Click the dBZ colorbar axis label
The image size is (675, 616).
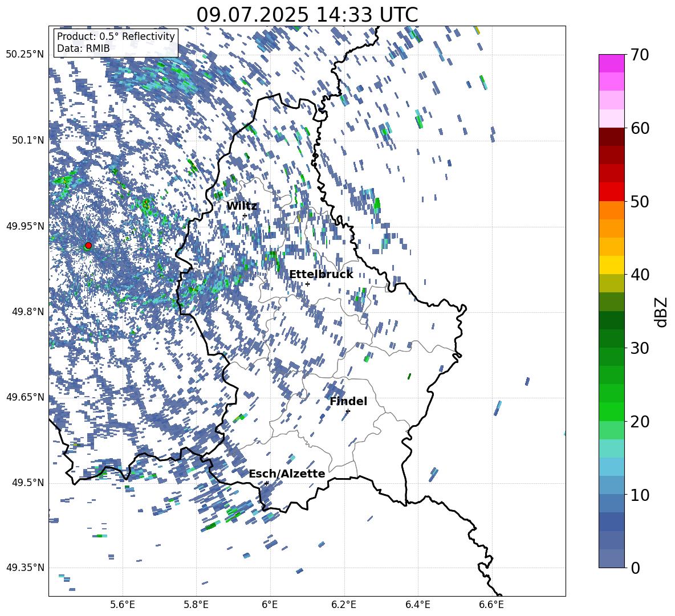[662, 312]
